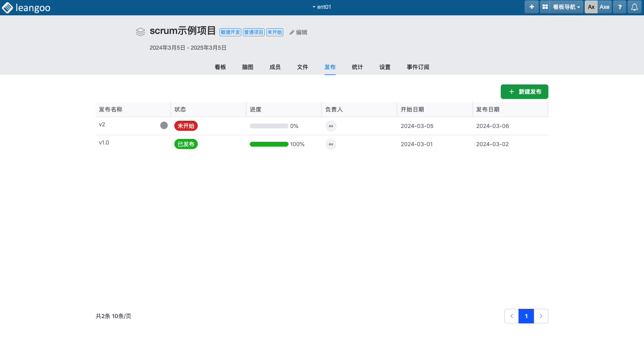Click the plus icon in top bar
Image resolution: width=644 pixels, height=348 pixels.
[x=531, y=7]
